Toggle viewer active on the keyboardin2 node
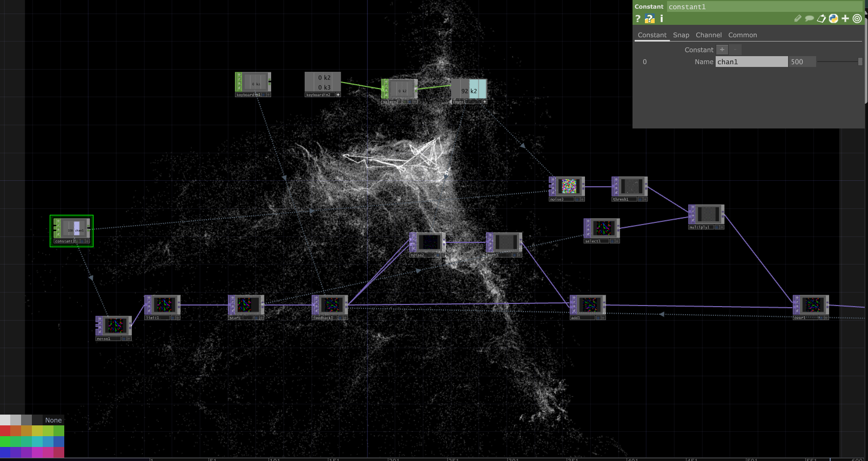 pyautogui.click(x=338, y=95)
